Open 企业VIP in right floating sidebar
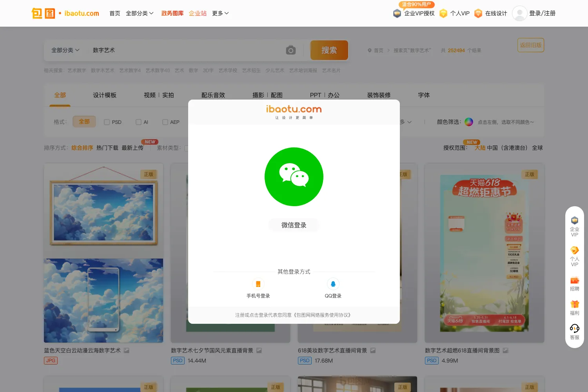The width and height of the screenshot is (588, 392). tap(575, 227)
